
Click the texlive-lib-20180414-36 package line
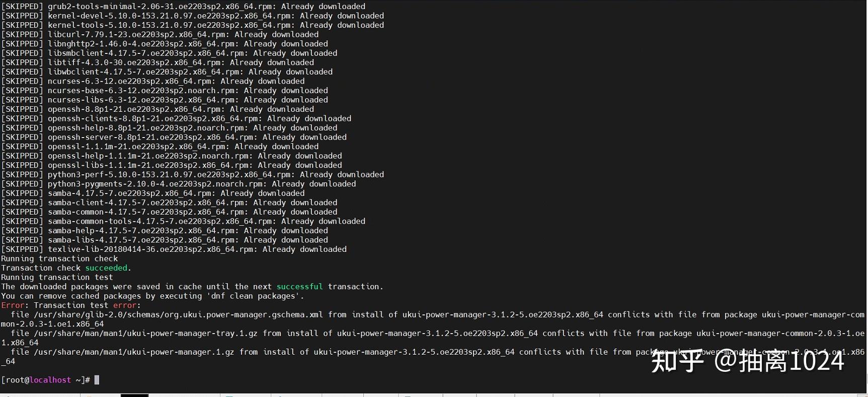click(174, 249)
